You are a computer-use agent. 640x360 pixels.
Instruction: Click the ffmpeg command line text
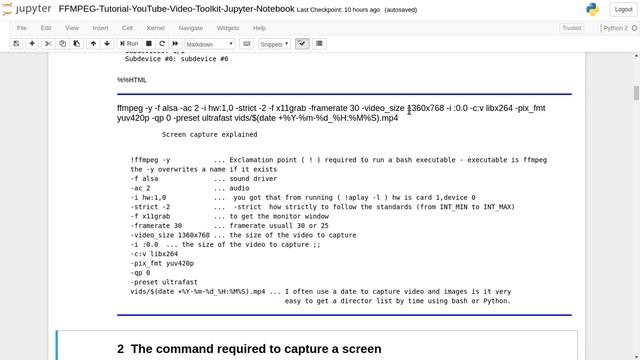pos(331,113)
